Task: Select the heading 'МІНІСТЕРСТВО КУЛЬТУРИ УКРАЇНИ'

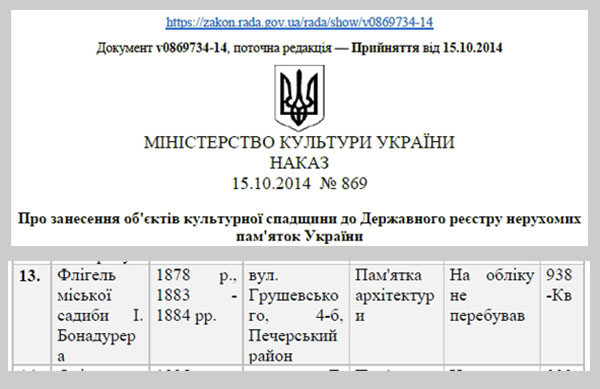Action: point(299,142)
